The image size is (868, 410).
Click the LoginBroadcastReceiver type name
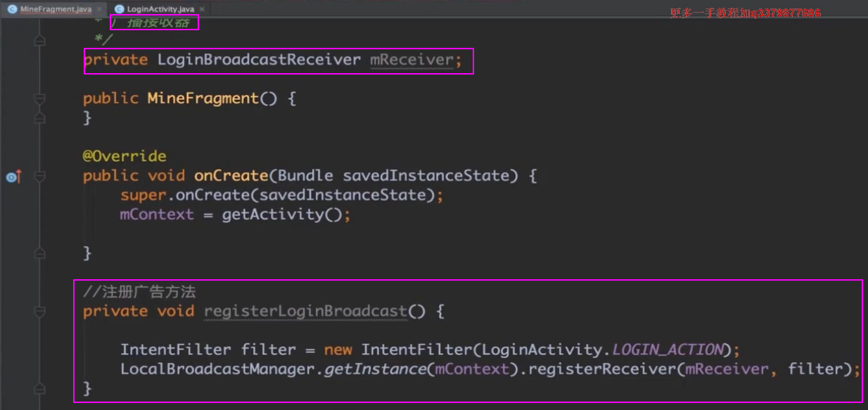pos(259,60)
